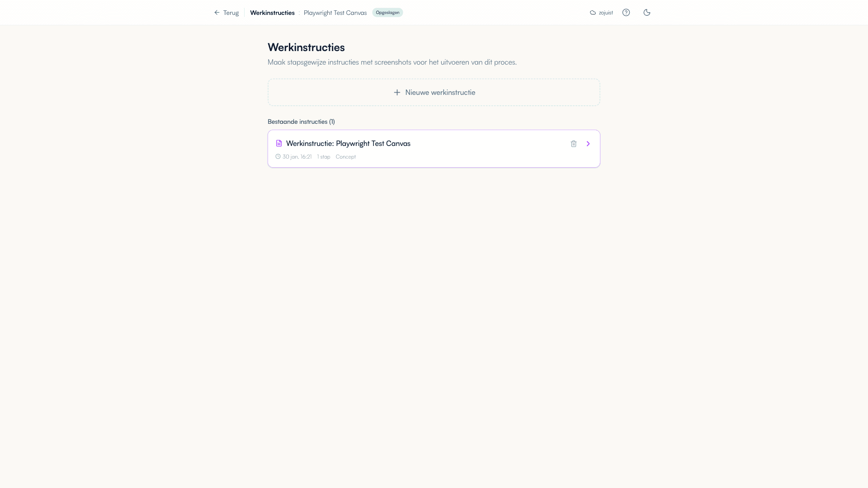Click the clock icon next to 30 jan
This screenshot has width=868, height=488.
pos(278,156)
